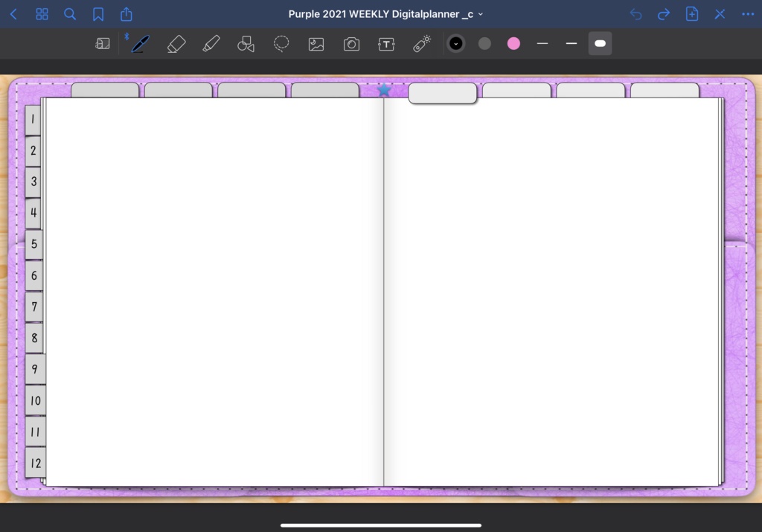
Task: Open the third blank top tab
Action: click(x=252, y=90)
